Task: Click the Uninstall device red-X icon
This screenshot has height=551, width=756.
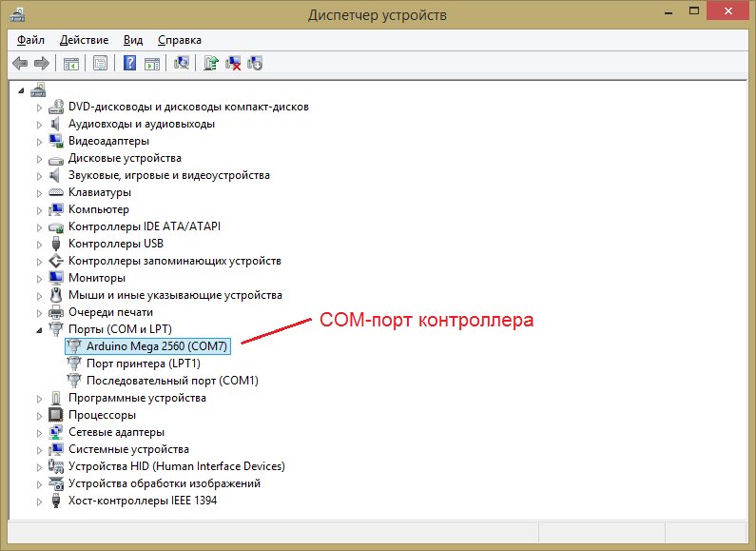Action: (233, 63)
